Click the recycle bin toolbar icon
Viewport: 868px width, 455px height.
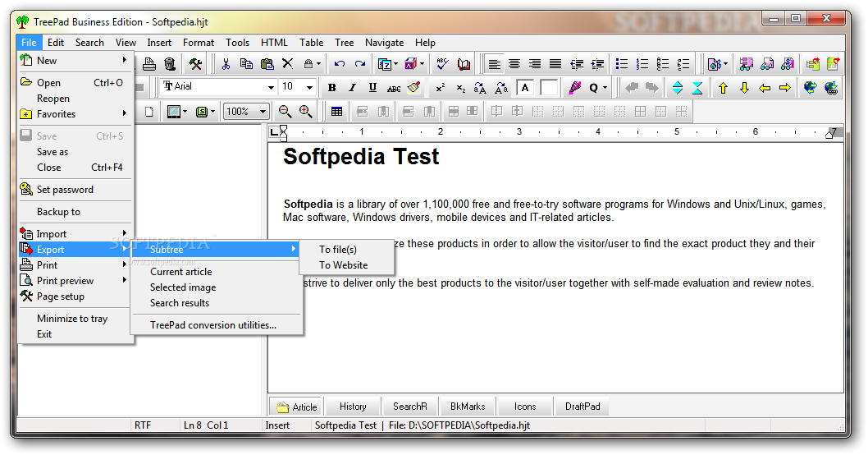coord(170,64)
